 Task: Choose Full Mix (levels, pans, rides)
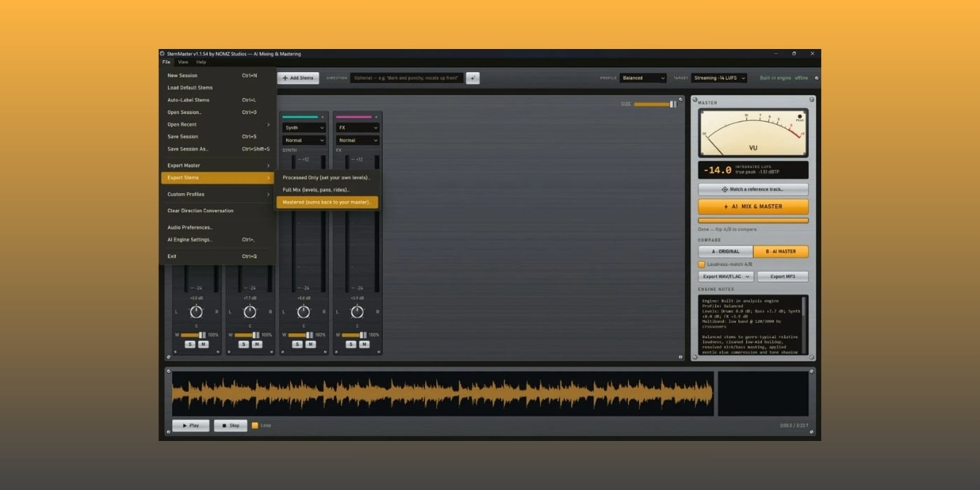[x=328, y=190]
